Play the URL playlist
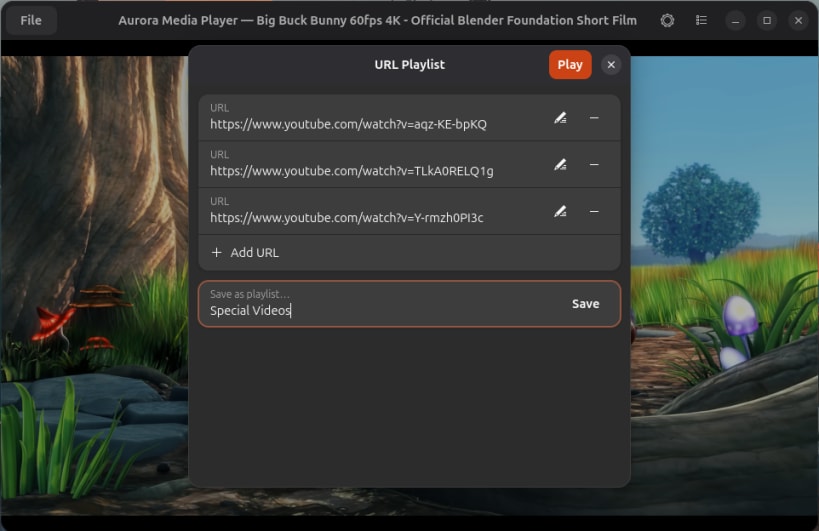819x531 pixels. tap(570, 65)
